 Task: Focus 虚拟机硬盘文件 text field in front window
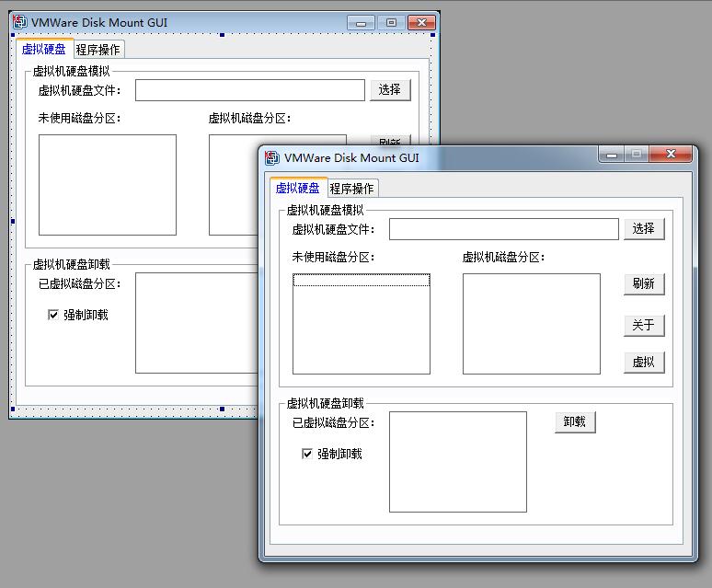coord(503,229)
